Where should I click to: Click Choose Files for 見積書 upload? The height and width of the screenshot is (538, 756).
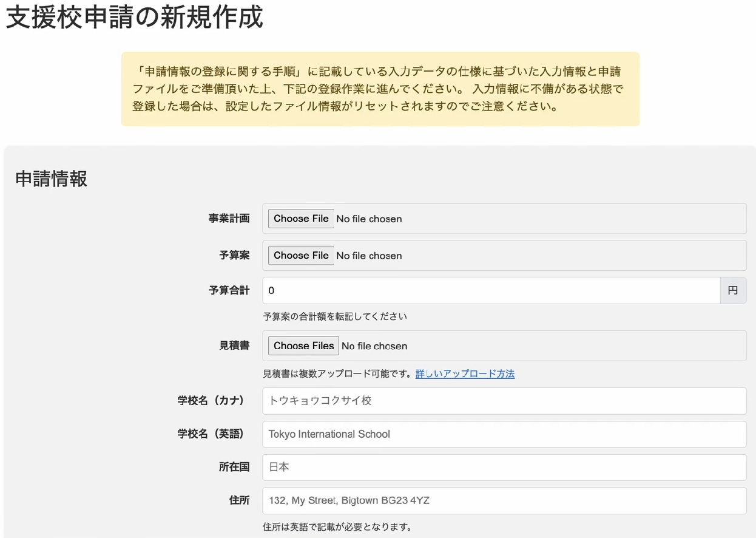click(x=303, y=345)
